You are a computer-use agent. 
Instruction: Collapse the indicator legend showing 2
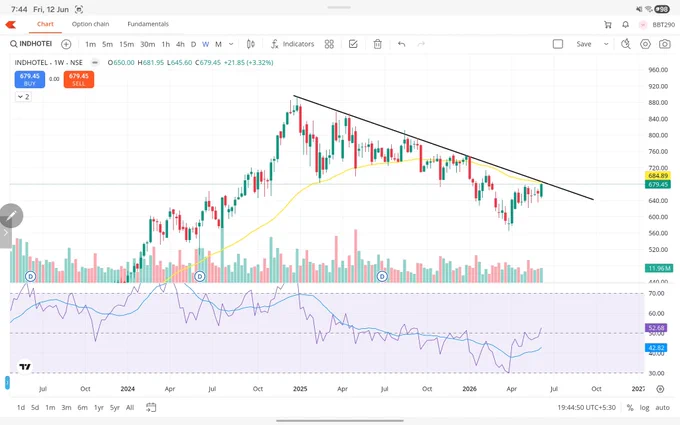coord(23,97)
